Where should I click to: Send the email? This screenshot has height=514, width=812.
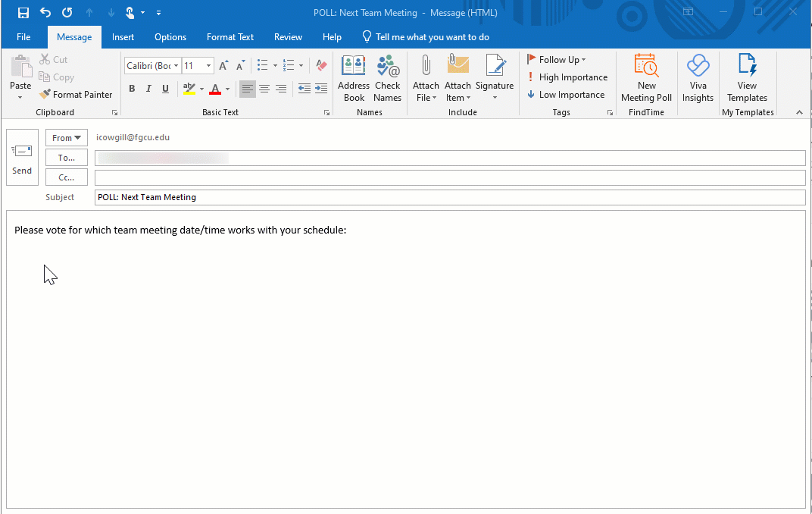(22, 157)
